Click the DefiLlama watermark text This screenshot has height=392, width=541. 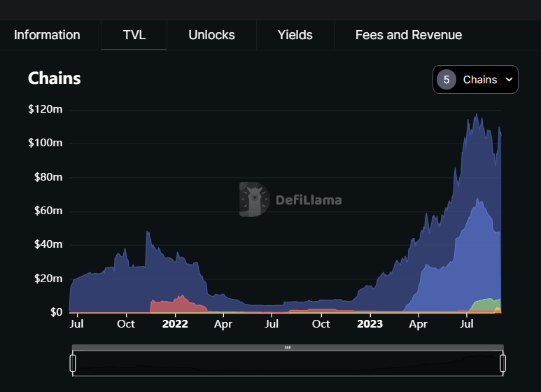309,200
